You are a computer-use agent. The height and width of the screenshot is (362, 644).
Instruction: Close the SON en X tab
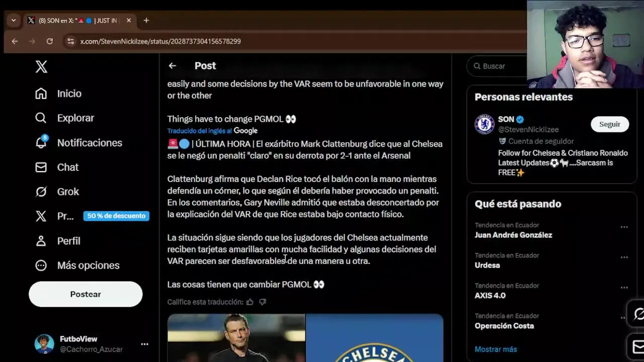point(128,21)
